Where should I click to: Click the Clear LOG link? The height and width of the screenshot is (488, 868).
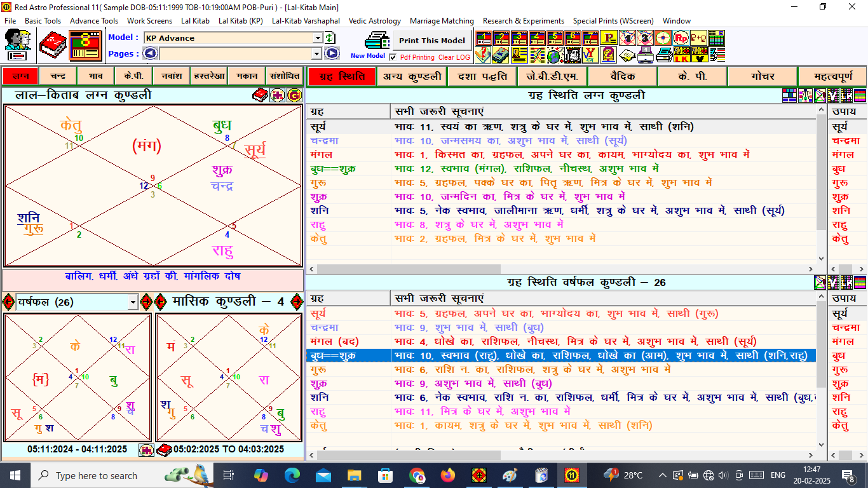[454, 57]
